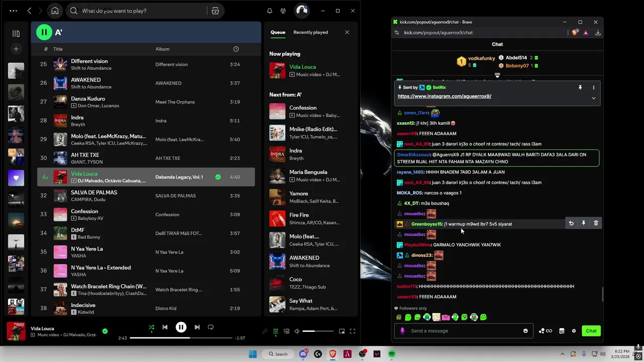This screenshot has width=644, height=362.
Task: Click saved checkmark next to Vida Louca in player bar
Action: [x=105, y=331]
